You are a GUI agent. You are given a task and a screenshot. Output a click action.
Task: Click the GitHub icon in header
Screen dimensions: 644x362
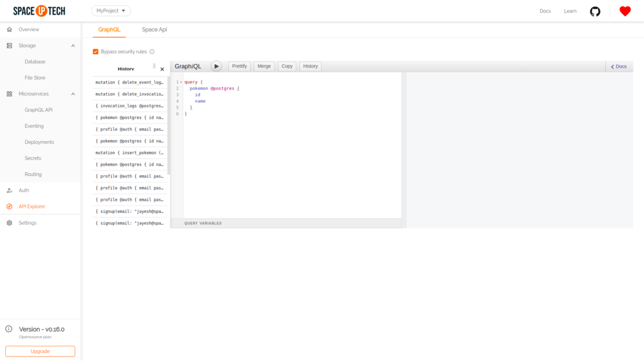pos(595,11)
